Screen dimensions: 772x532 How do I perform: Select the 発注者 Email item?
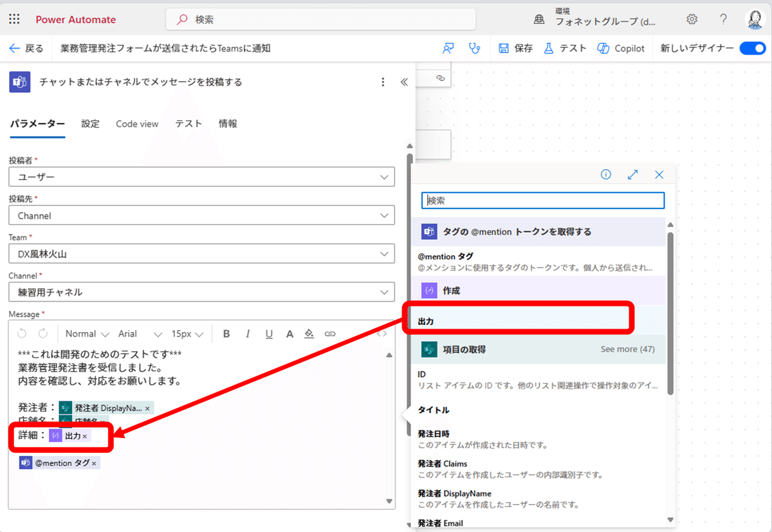(x=538, y=522)
